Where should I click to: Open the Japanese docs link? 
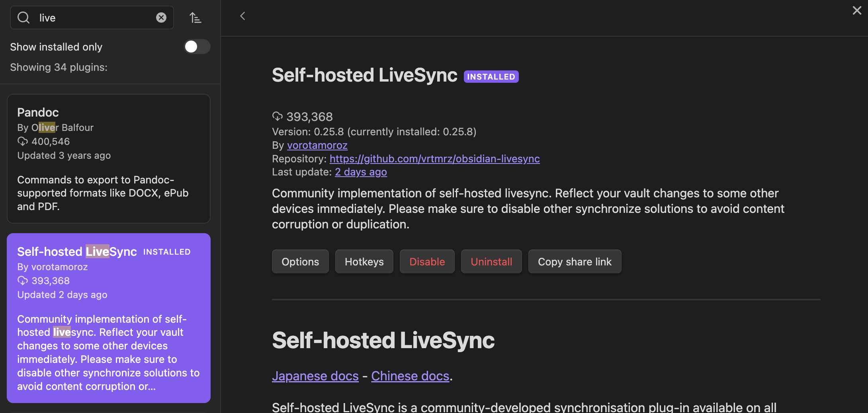tap(315, 376)
